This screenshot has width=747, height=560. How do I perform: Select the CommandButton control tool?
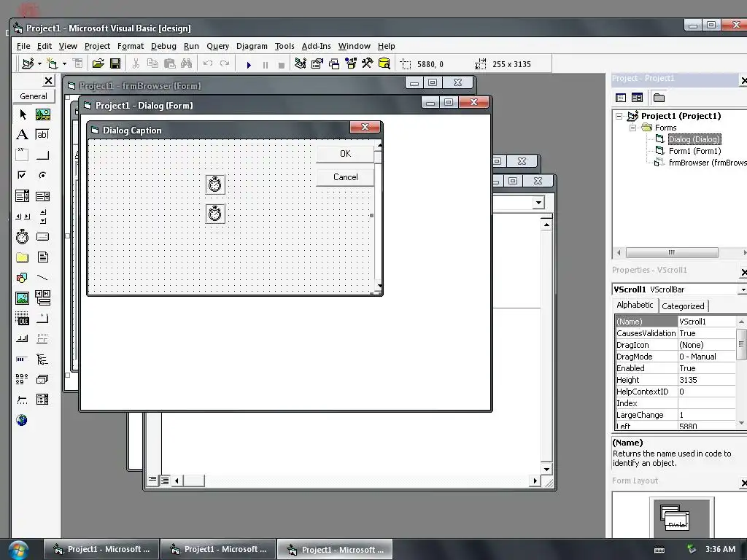[43, 155]
